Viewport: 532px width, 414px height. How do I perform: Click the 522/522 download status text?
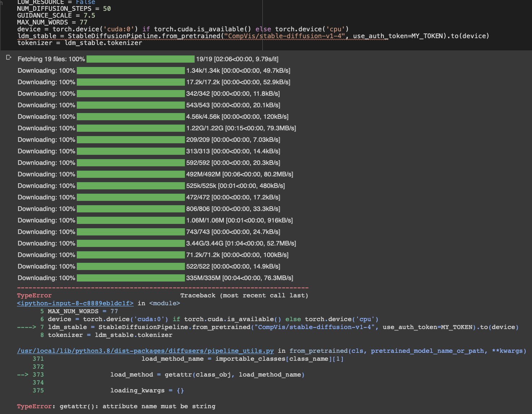click(233, 266)
